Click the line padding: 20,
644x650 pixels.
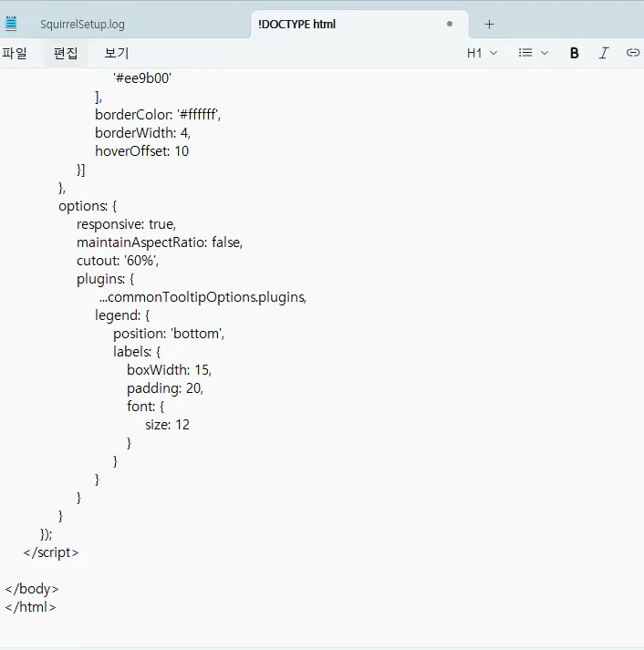[x=165, y=388]
